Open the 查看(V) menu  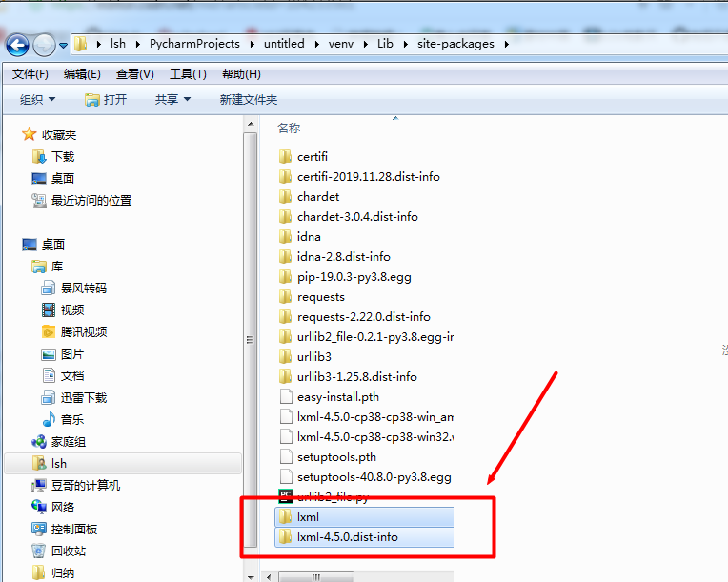point(134,74)
